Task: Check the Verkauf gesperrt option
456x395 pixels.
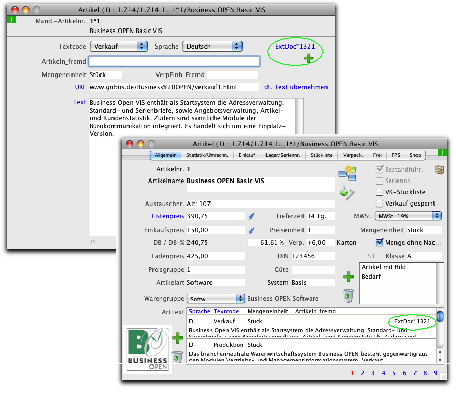Action: click(379, 203)
